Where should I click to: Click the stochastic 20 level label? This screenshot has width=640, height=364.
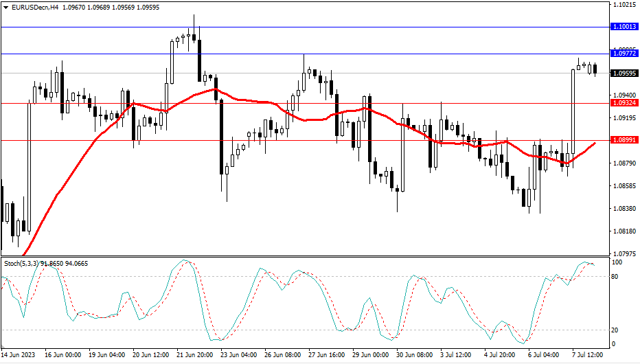616,330
